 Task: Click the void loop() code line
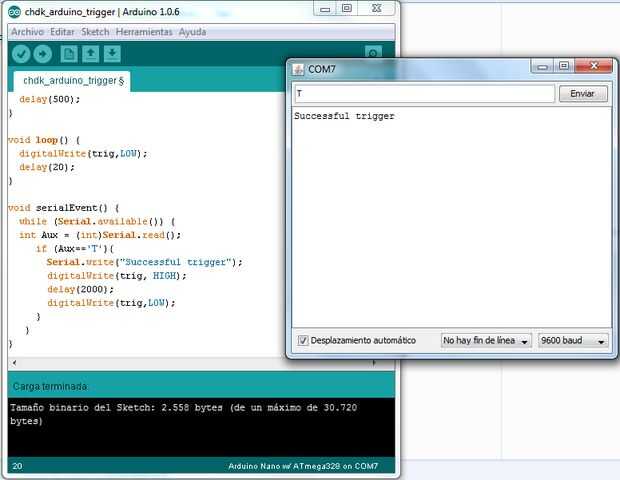coord(44,140)
